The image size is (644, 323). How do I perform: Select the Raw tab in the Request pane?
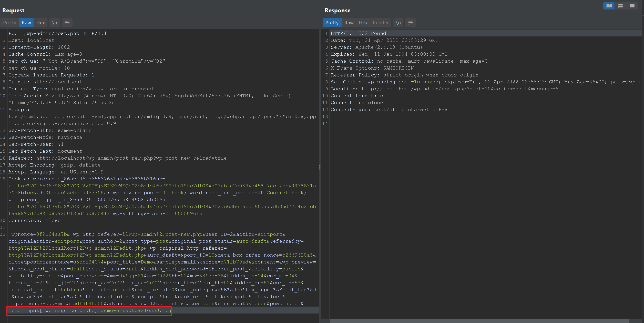[x=26, y=23]
